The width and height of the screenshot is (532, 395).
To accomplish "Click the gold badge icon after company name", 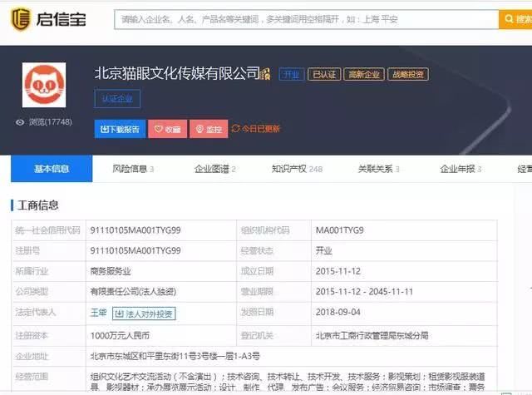I will click(265, 74).
